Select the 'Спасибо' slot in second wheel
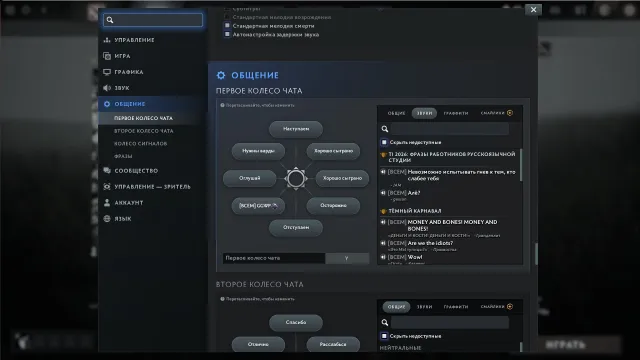 (296, 322)
